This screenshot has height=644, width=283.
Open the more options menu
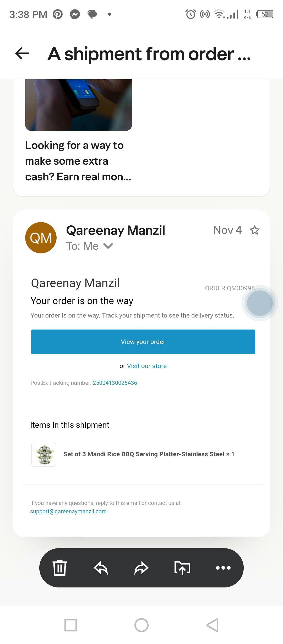(223, 568)
